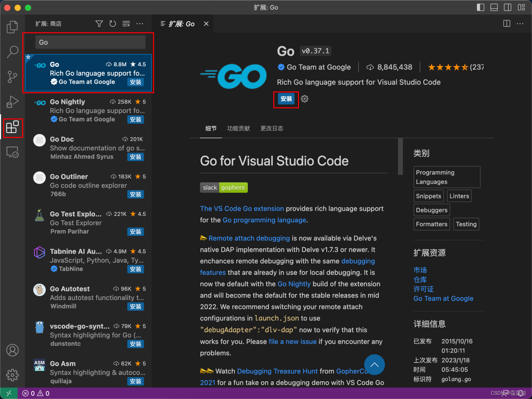Toggle the bottom panel layout
Screen dimensions: 532x399
coord(494,7)
